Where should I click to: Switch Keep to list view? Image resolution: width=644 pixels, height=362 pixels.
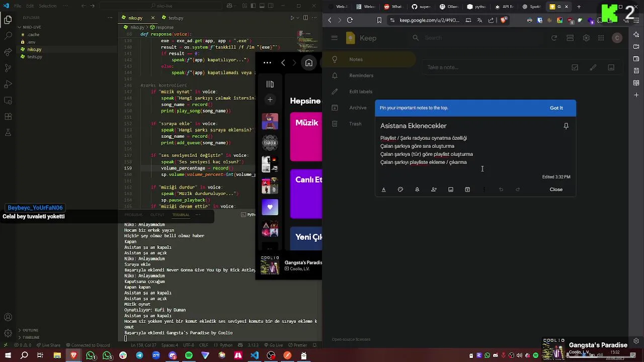click(570, 38)
